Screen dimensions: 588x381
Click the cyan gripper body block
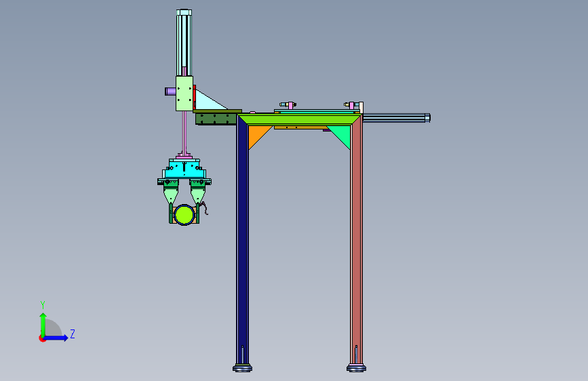tap(184, 169)
